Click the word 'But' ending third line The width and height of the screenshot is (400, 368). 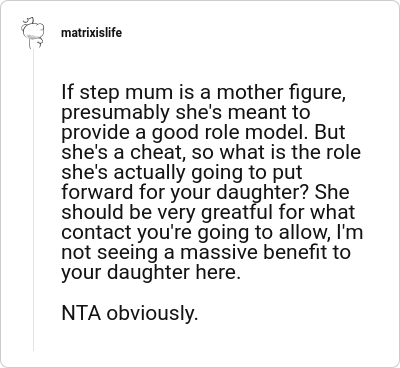click(330, 133)
